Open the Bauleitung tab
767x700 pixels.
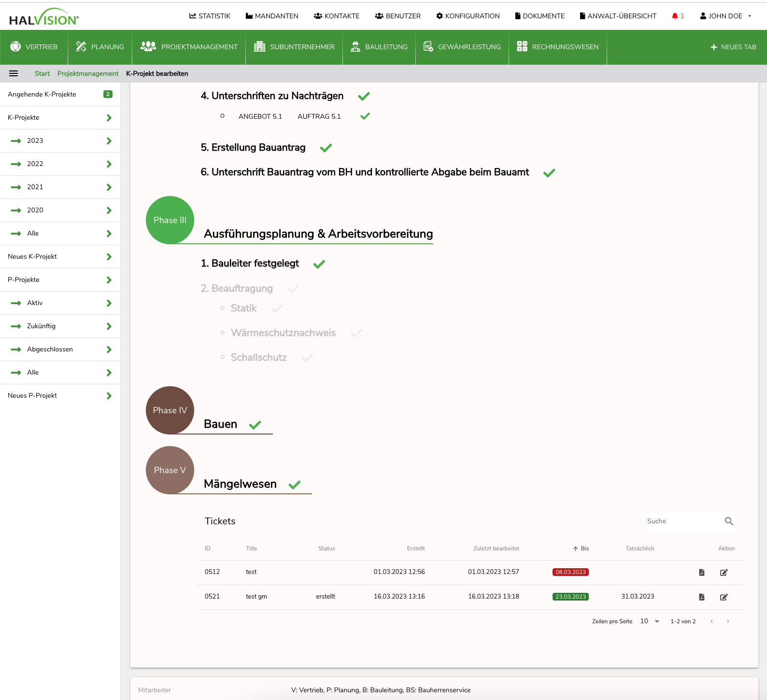point(379,47)
